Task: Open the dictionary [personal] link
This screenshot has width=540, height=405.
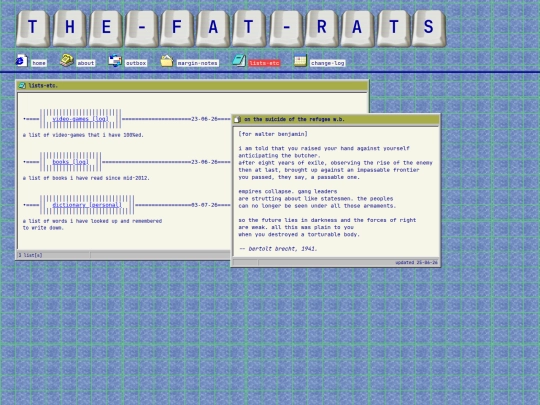Action: [87, 205]
